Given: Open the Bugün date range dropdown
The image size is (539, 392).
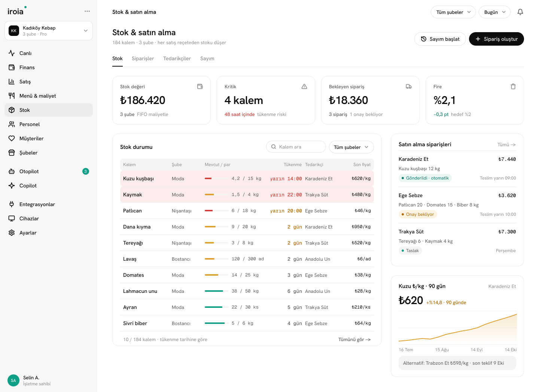Looking at the screenshot, I should (x=494, y=12).
